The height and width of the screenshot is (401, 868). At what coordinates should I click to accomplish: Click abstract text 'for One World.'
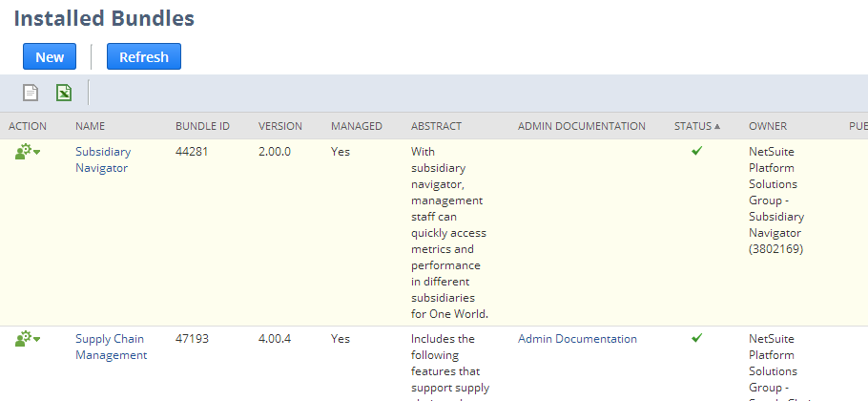point(449,313)
